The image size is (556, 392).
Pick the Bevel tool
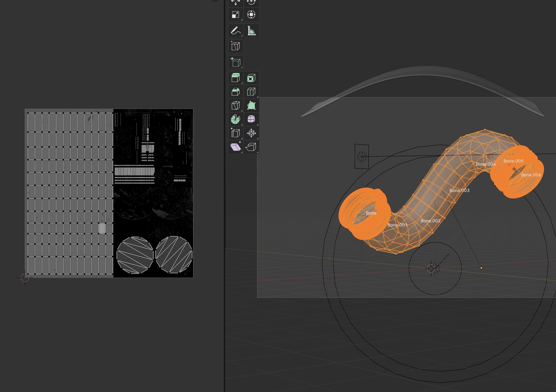coord(235,92)
